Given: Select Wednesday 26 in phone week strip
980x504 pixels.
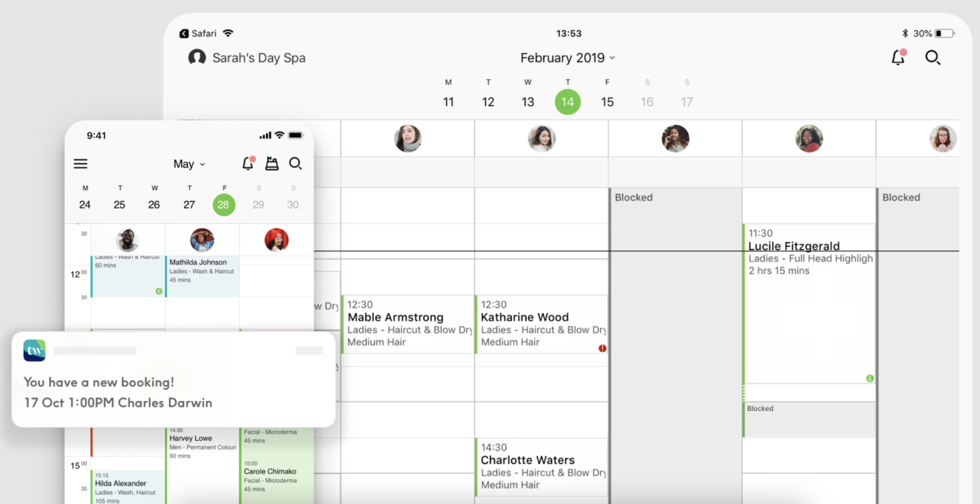Looking at the screenshot, I should (x=154, y=204).
